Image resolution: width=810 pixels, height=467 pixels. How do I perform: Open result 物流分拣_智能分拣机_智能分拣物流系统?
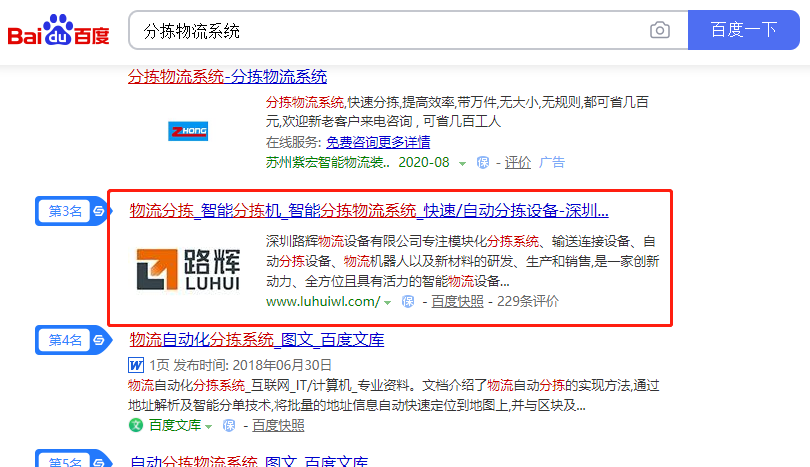click(369, 211)
